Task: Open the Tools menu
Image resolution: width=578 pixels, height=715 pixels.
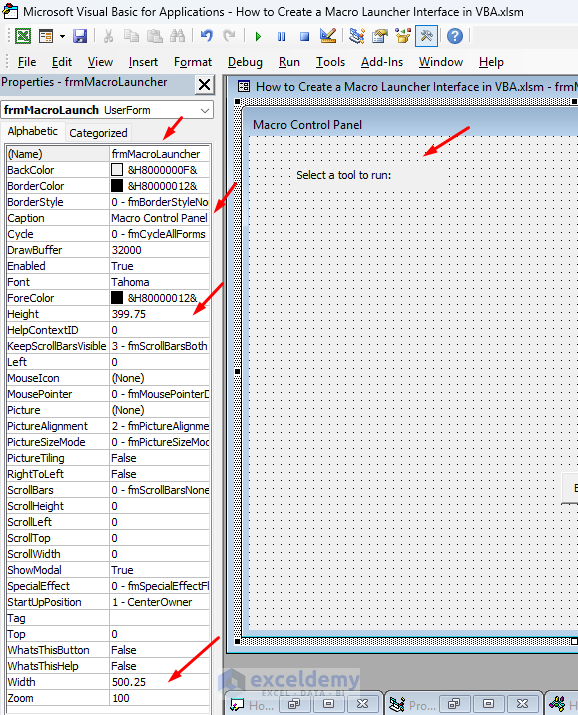Action: 330,62
